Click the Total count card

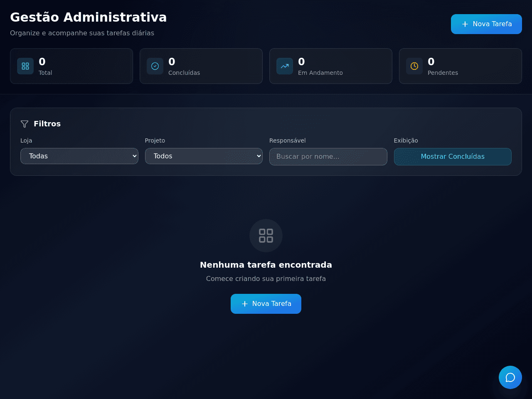point(71,66)
